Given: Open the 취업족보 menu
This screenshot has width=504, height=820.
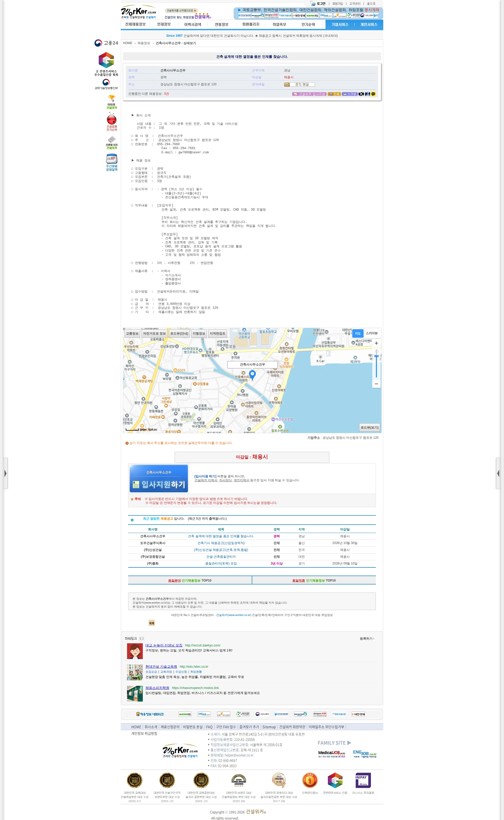Looking at the screenshot, I should (279, 24).
